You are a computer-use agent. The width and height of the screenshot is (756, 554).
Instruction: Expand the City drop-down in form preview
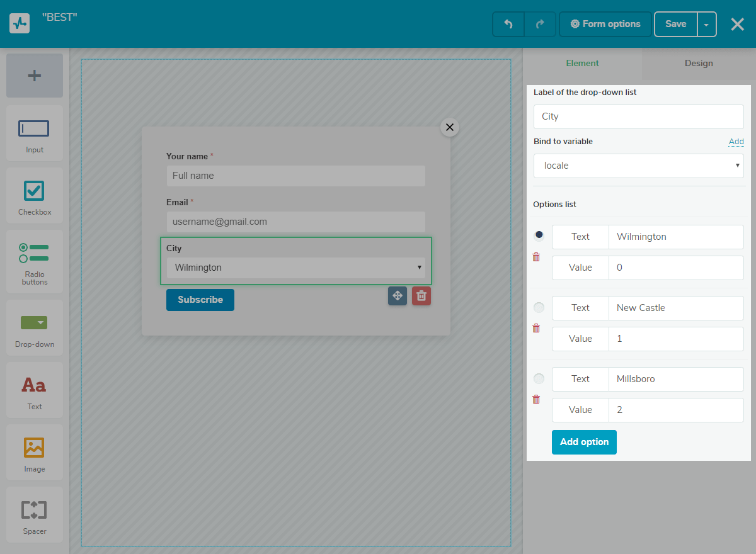(x=295, y=268)
